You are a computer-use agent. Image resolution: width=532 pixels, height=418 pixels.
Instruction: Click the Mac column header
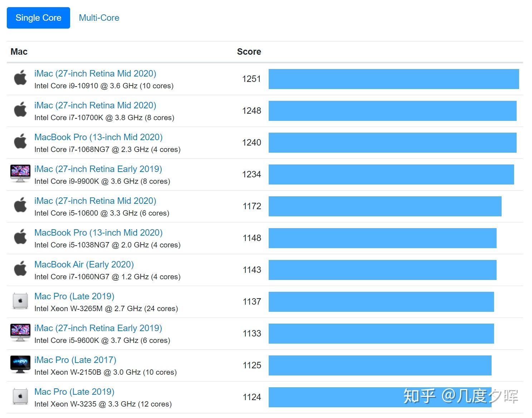click(x=19, y=51)
